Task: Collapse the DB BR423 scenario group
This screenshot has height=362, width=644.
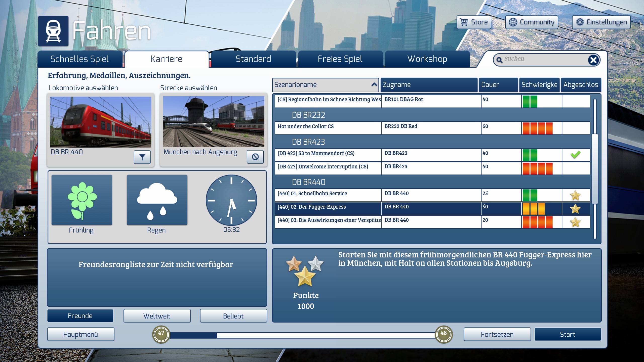Action: click(x=308, y=142)
